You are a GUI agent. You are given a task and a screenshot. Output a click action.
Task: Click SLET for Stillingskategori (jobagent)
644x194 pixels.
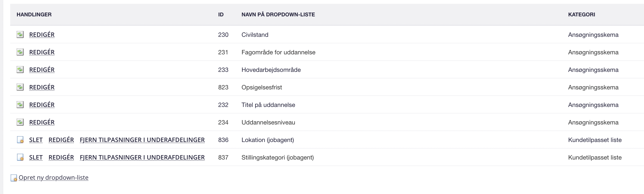pos(36,157)
